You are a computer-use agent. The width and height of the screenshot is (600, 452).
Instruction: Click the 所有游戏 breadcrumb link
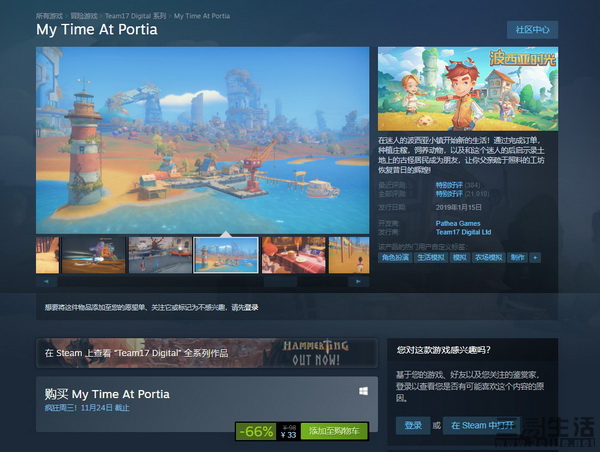(49, 16)
